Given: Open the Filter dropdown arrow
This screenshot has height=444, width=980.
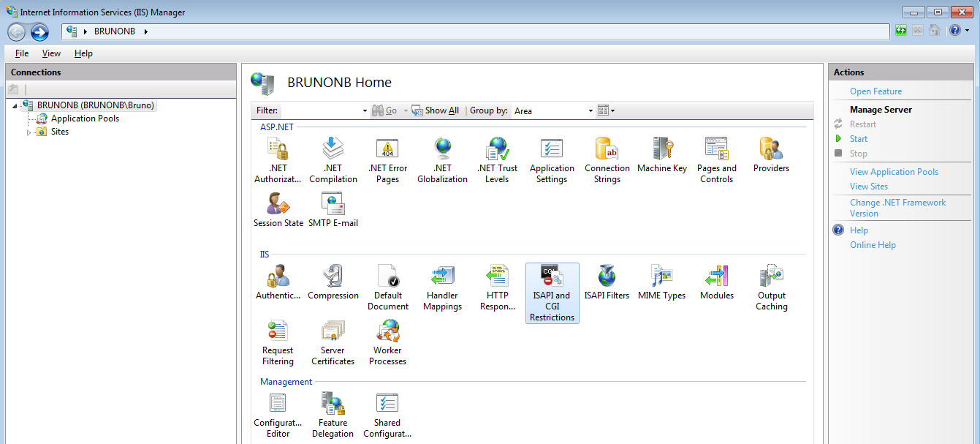Looking at the screenshot, I should (x=365, y=110).
